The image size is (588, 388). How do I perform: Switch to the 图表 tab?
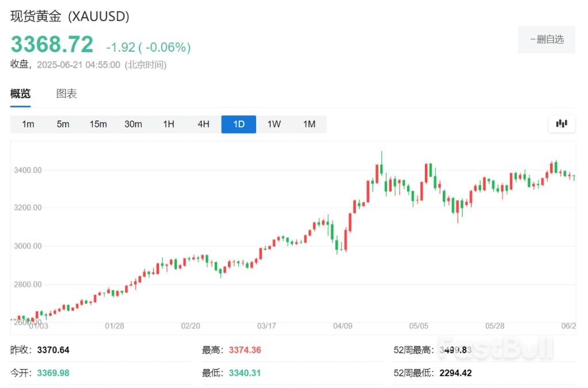click(x=67, y=94)
